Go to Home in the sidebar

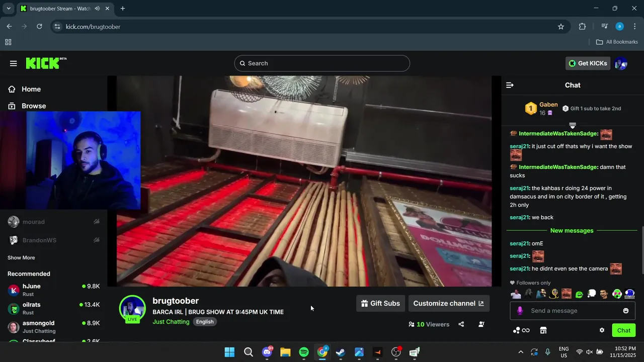coord(31,89)
